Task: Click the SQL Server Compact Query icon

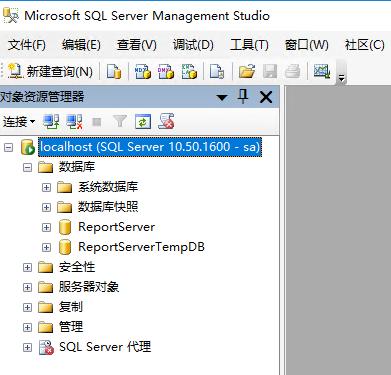Action: tap(217, 71)
